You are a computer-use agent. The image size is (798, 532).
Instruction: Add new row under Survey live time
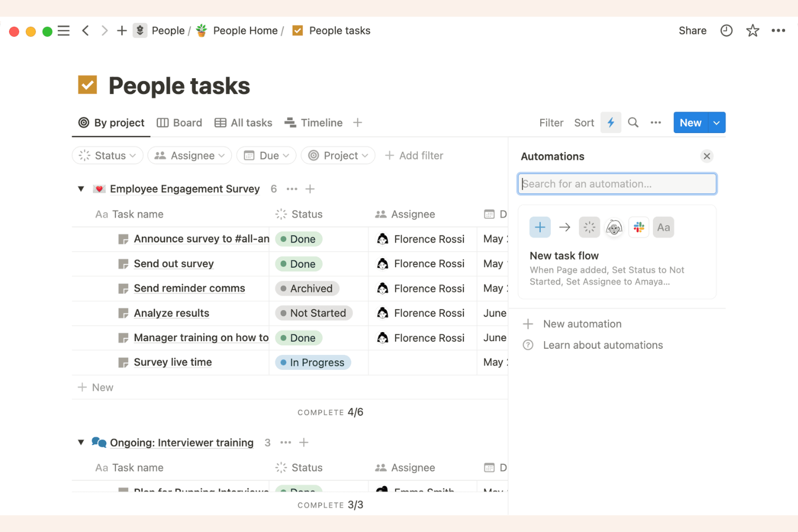pos(95,388)
